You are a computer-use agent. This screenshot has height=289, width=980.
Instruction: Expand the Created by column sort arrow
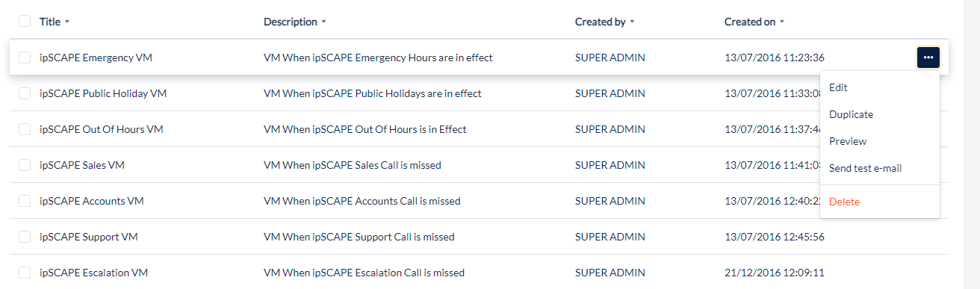pyautogui.click(x=632, y=22)
